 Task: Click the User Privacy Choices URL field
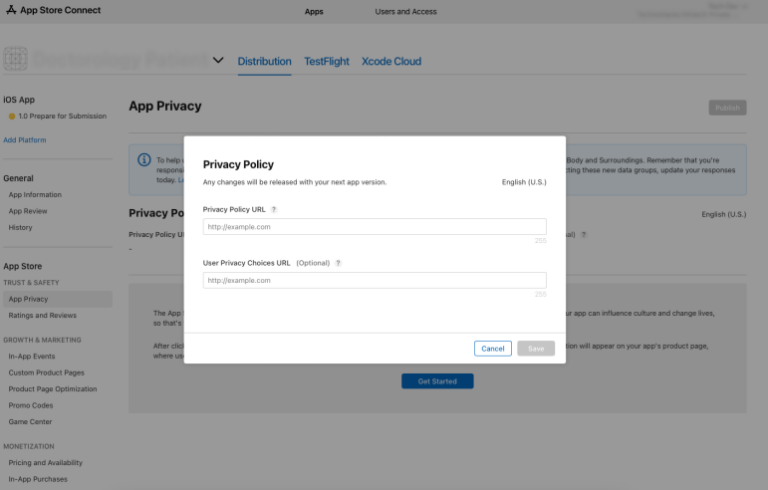pyautogui.click(x=375, y=280)
